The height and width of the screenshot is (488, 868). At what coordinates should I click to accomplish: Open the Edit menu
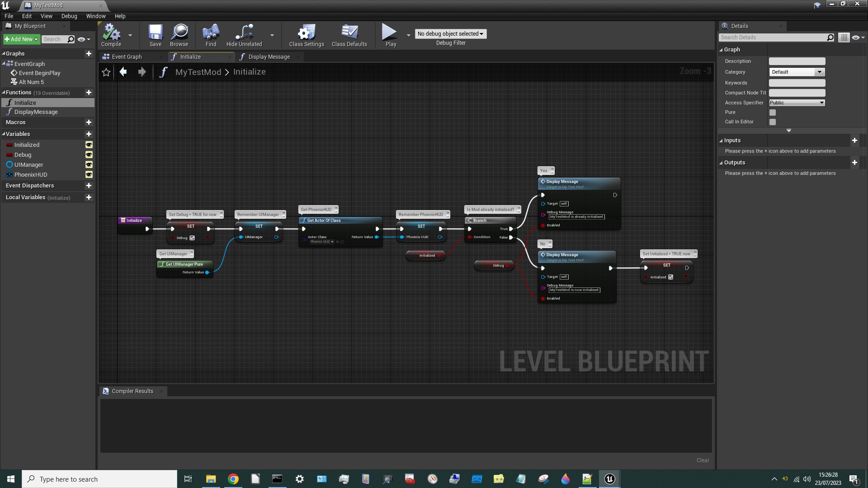[x=27, y=16]
